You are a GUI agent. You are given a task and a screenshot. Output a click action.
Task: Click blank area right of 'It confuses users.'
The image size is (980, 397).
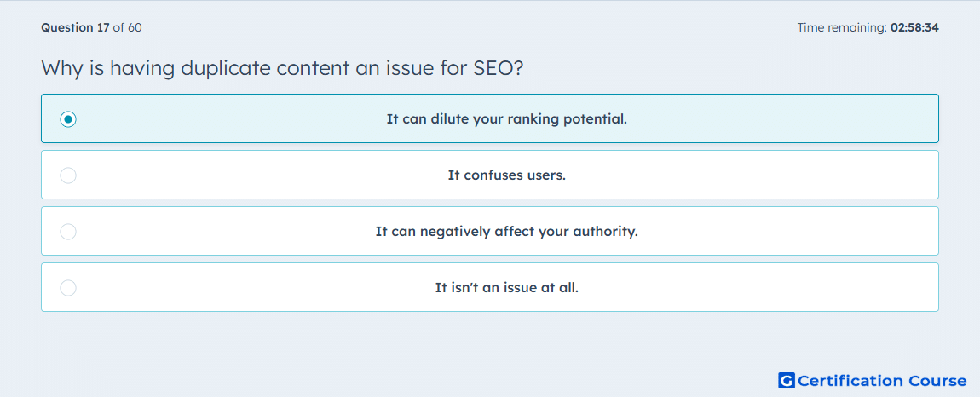(750, 175)
